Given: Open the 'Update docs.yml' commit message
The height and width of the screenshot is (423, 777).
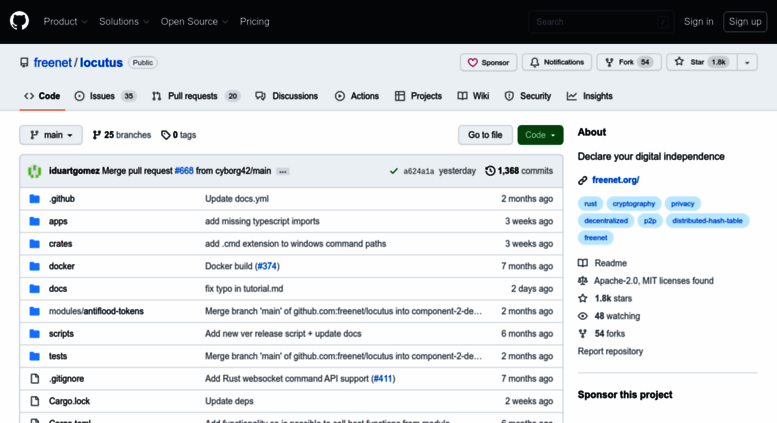Looking at the screenshot, I should pos(237,199).
